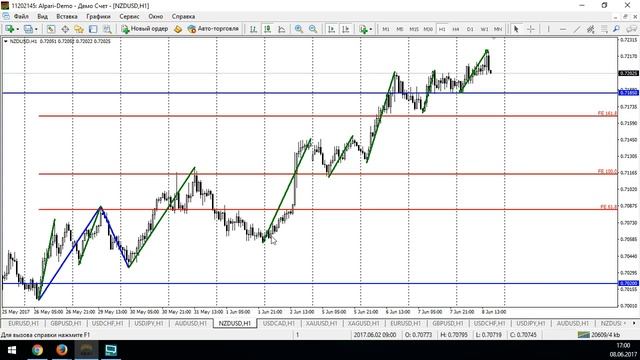Expand the profiles dropdown arrow

(36, 29)
